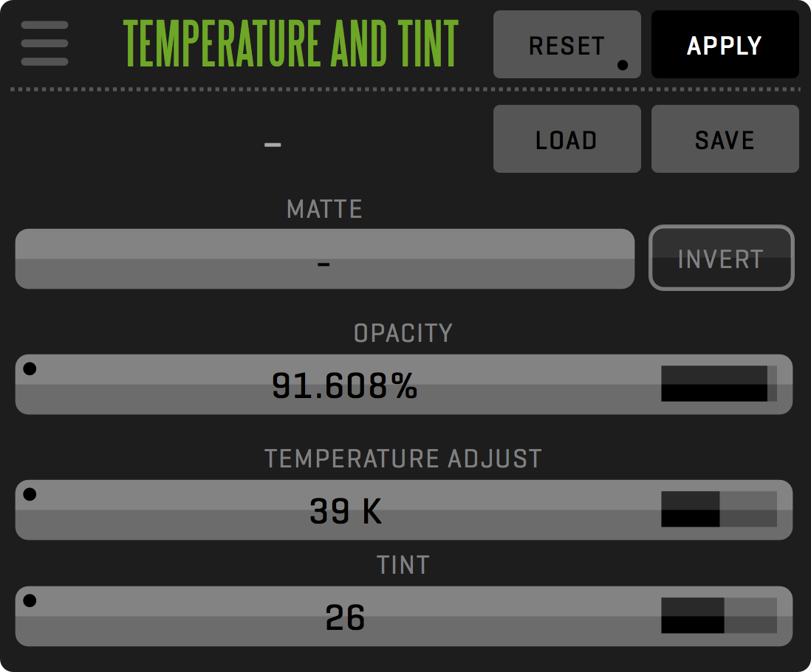Screen dimensions: 811x672
Task: Open the MATTE dropdown selector
Action: [324, 258]
